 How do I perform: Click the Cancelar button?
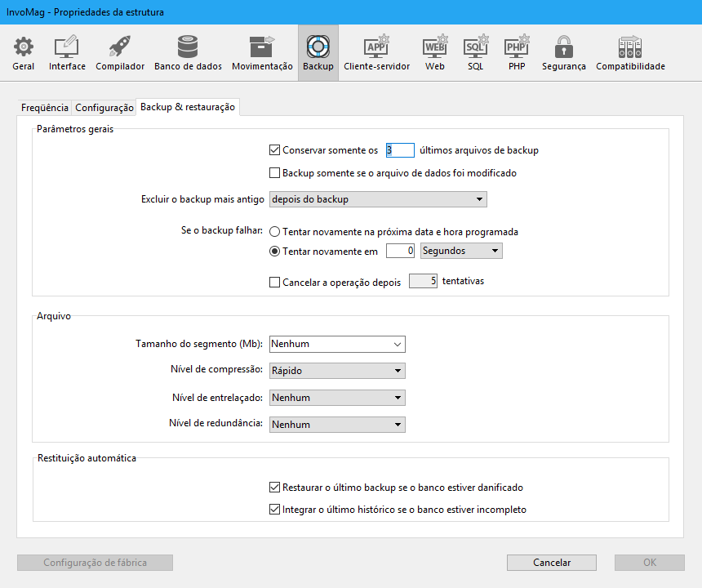(x=552, y=563)
